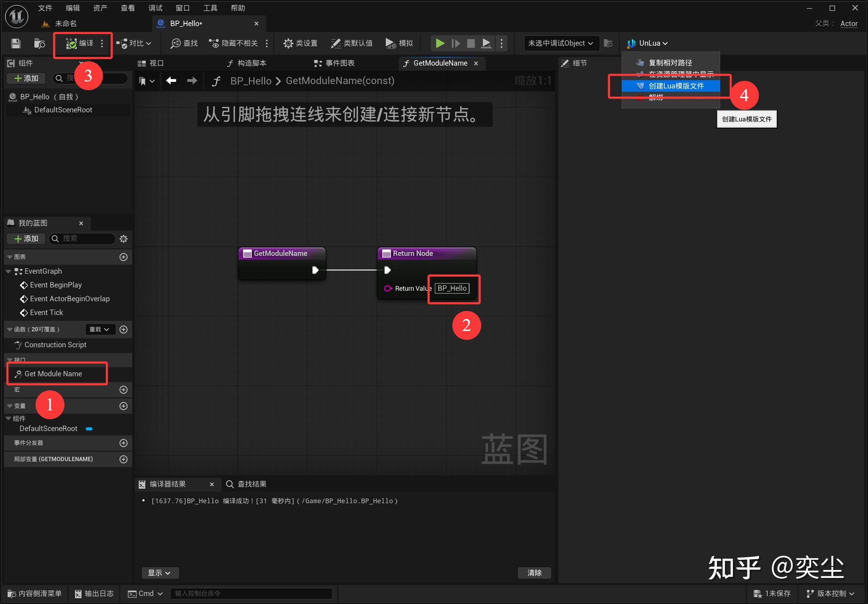Open the play options three-dot menu
Screen dimensions: 868x604
tap(502, 44)
